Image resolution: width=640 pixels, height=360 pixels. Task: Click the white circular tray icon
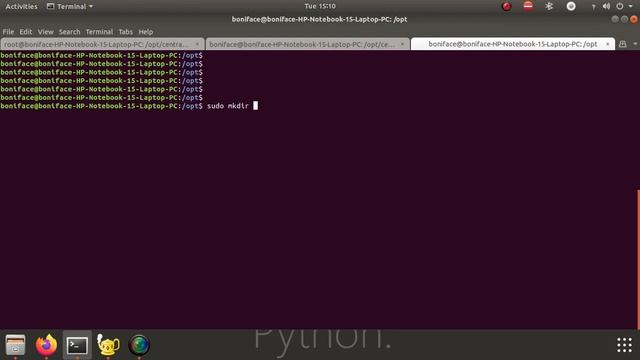tap(571, 6)
